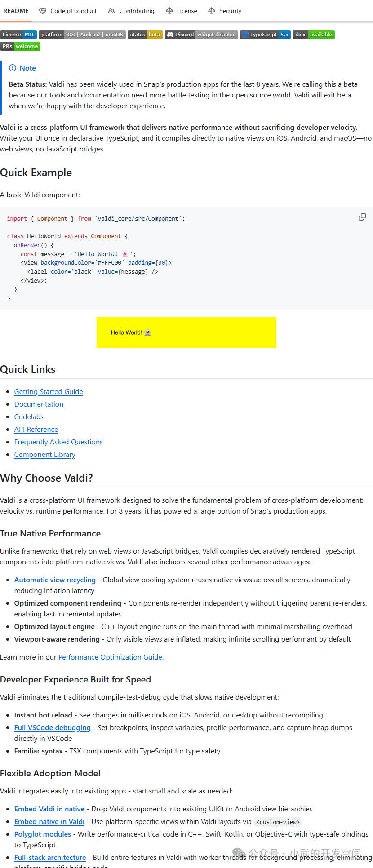Screen dimensions: 373x868
Task: Click the License scale icon
Action: tap(169, 11)
